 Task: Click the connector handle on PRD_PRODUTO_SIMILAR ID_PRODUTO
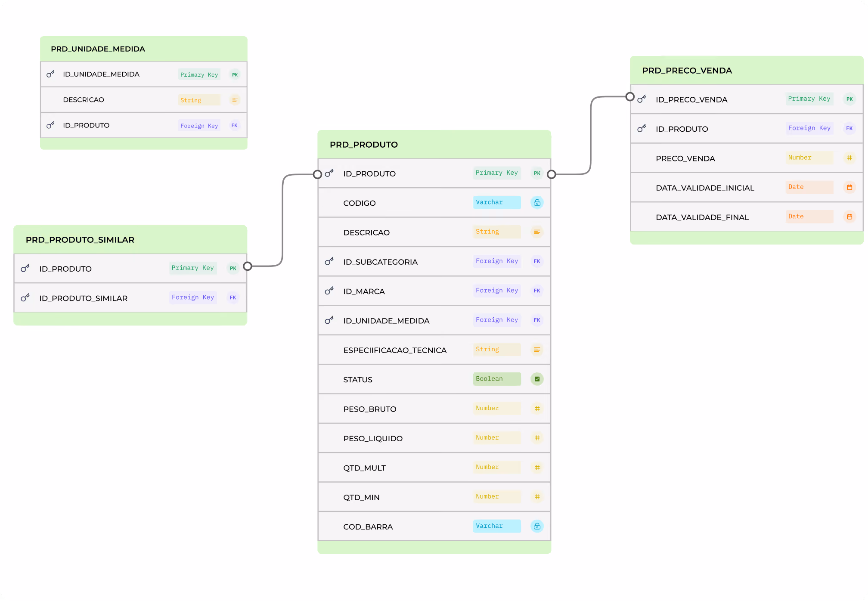[248, 266]
